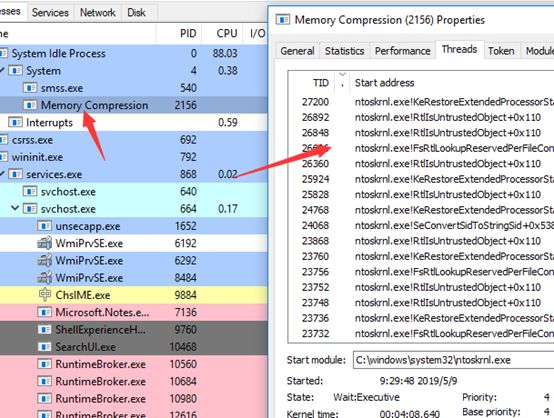Click the Microsoft.Notes process icon
The height and width of the screenshot is (418, 554).
coord(44,312)
